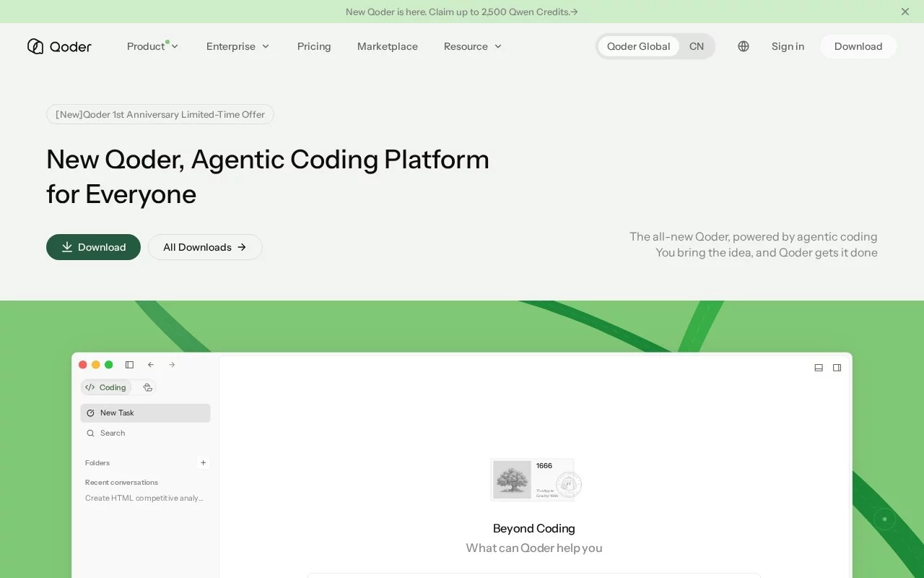
Task: Dismiss the top announcement banner
Action: click(905, 12)
